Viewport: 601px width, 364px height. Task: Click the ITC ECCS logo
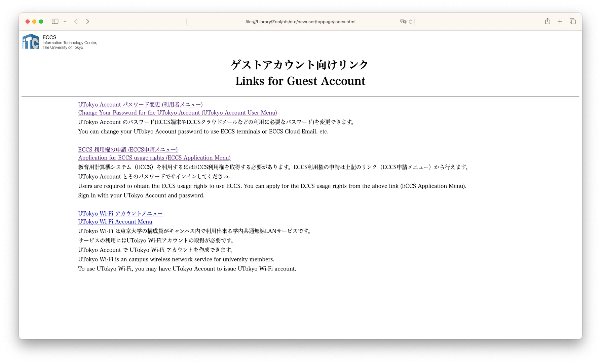pyautogui.click(x=31, y=42)
